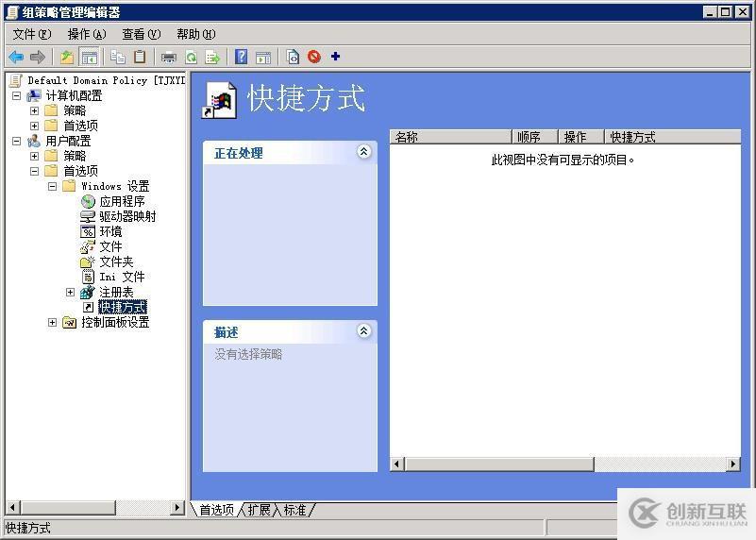Select the 文件 files node

click(110, 246)
